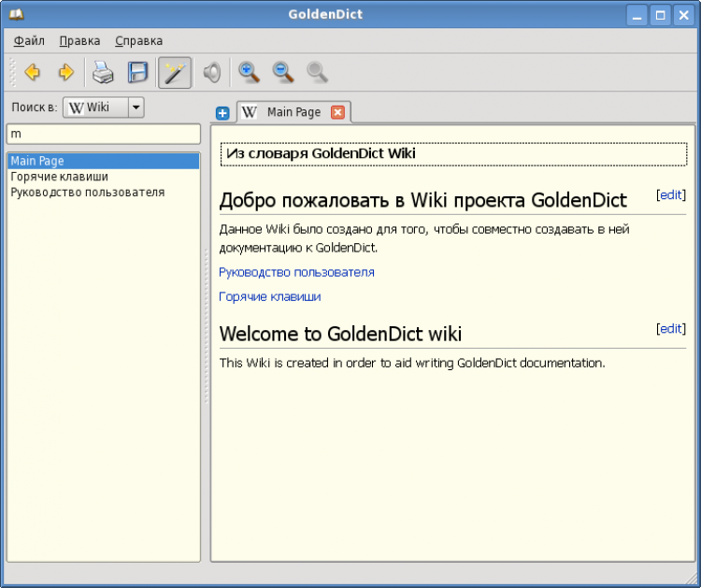The image size is (701, 588).
Task: Close the GoldenDict window
Action: (x=683, y=16)
